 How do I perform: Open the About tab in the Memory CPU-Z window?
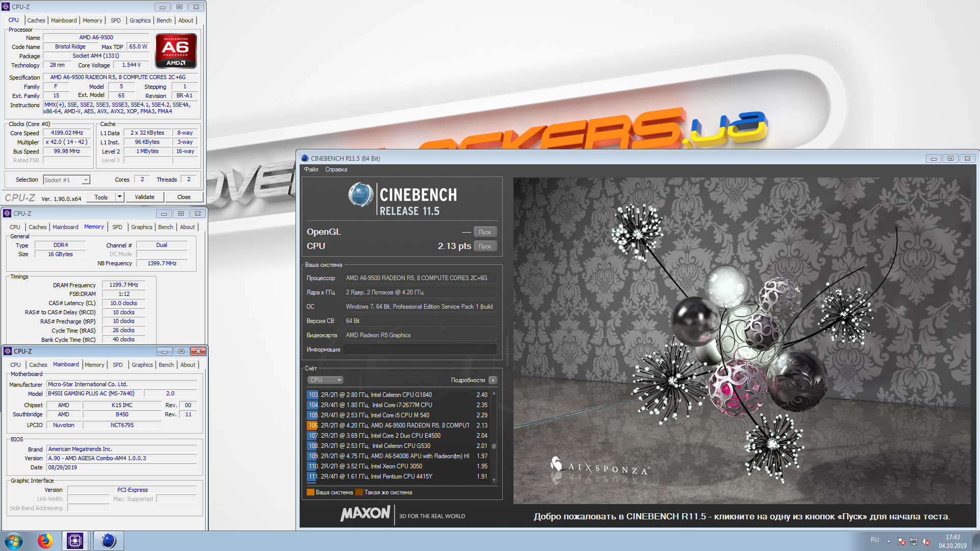coord(187,227)
